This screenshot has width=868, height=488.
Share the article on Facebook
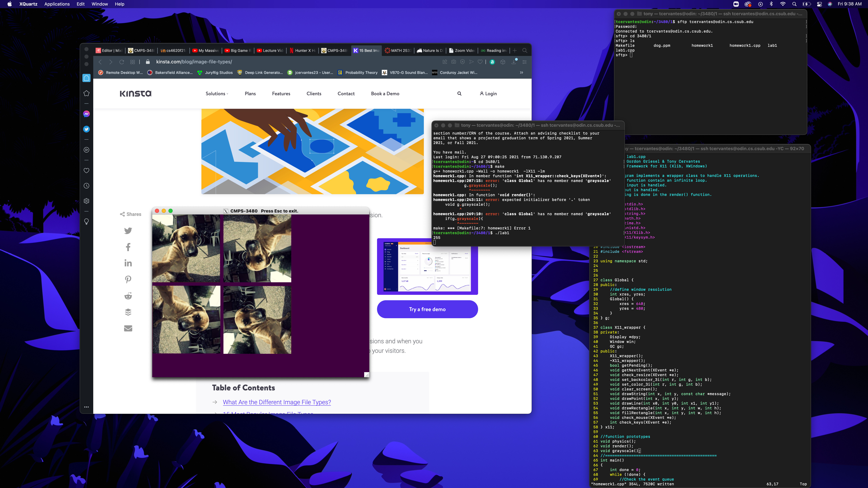click(x=128, y=247)
